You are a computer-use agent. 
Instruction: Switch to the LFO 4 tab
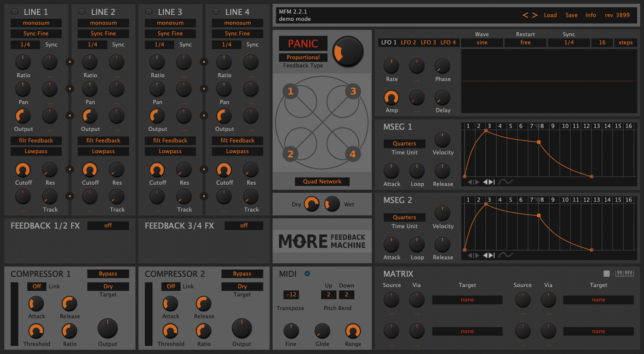pos(448,42)
